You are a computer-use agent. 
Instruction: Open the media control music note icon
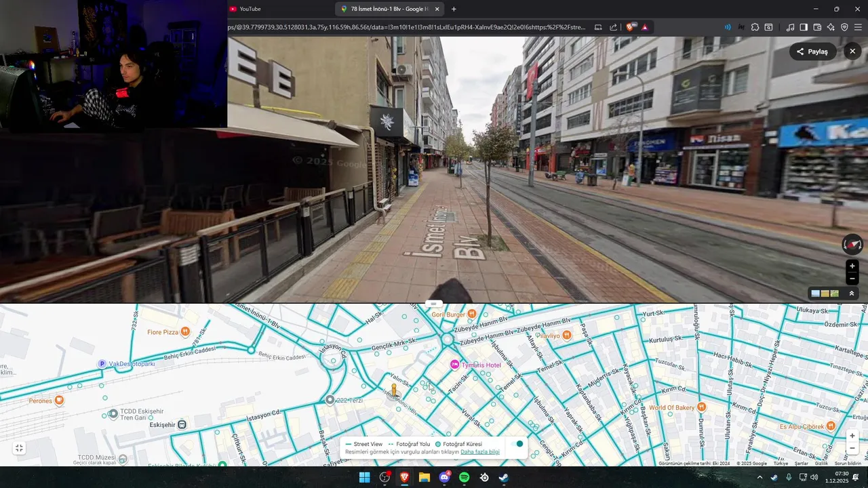click(790, 27)
